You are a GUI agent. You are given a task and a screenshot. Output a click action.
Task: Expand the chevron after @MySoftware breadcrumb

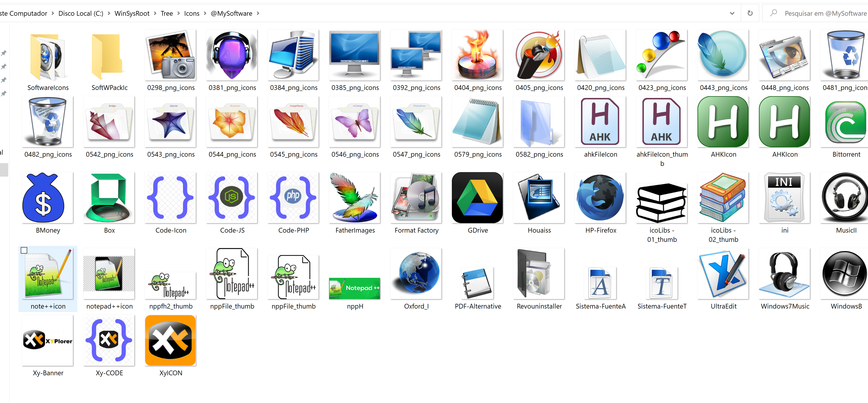pos(258,13)
